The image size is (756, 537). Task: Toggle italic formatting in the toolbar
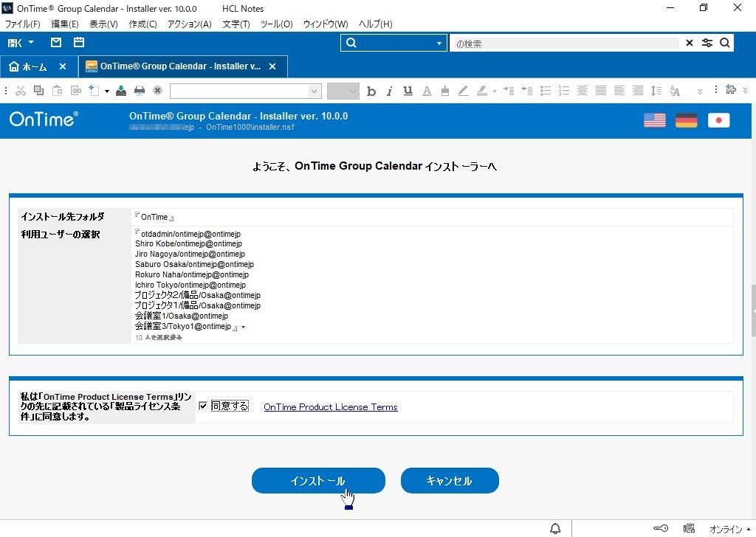point(389,91)
